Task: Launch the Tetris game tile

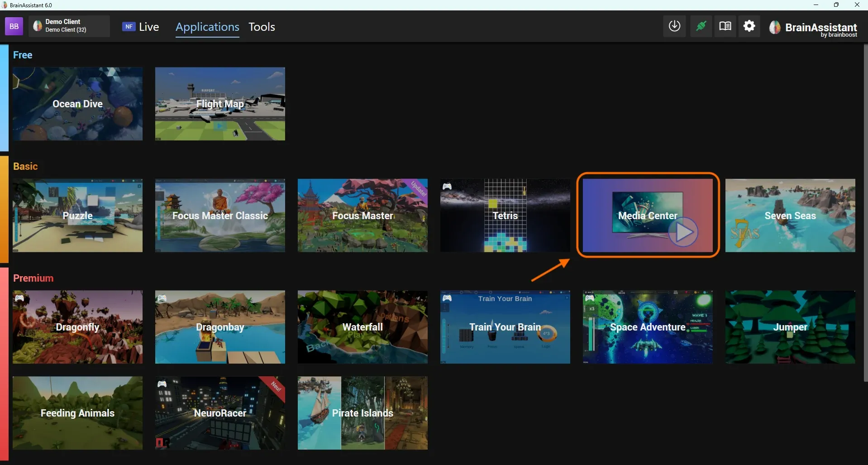Action: pos(505,216)
